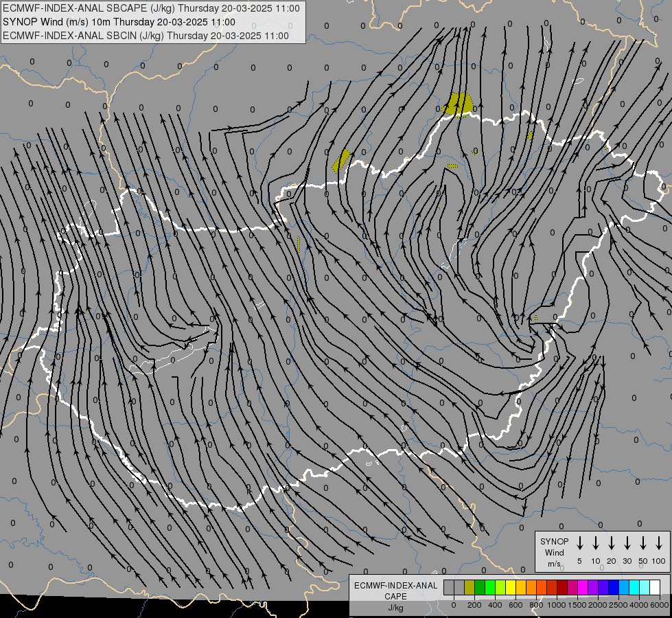This screenshot has height=618, width=672.
Task: Click the 30 m/s wind arrow in legend
Action: pyautogui.click(x=627, y=543)
